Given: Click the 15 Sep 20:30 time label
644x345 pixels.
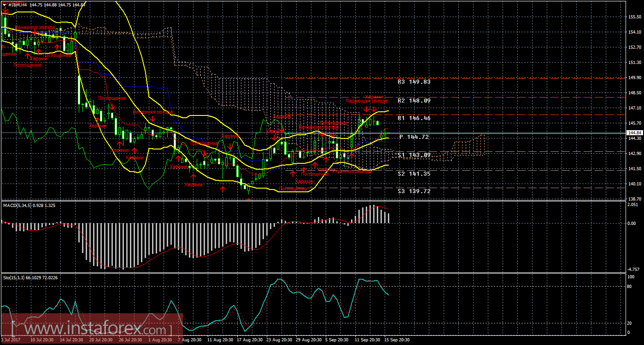Looking at the screenshot, I should [x=397, y=340].
